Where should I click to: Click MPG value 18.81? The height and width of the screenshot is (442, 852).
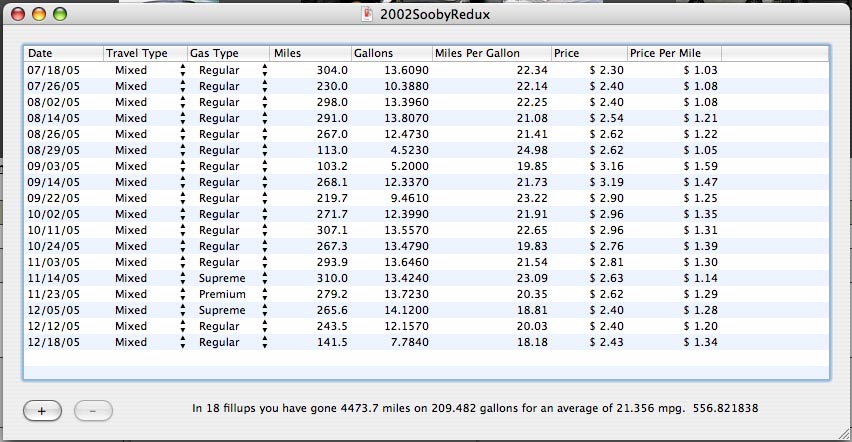pyautogui.click(x=532, y=310)
